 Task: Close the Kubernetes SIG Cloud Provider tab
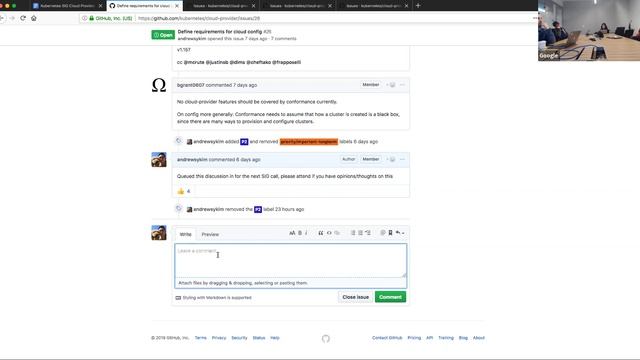(100, 6)
